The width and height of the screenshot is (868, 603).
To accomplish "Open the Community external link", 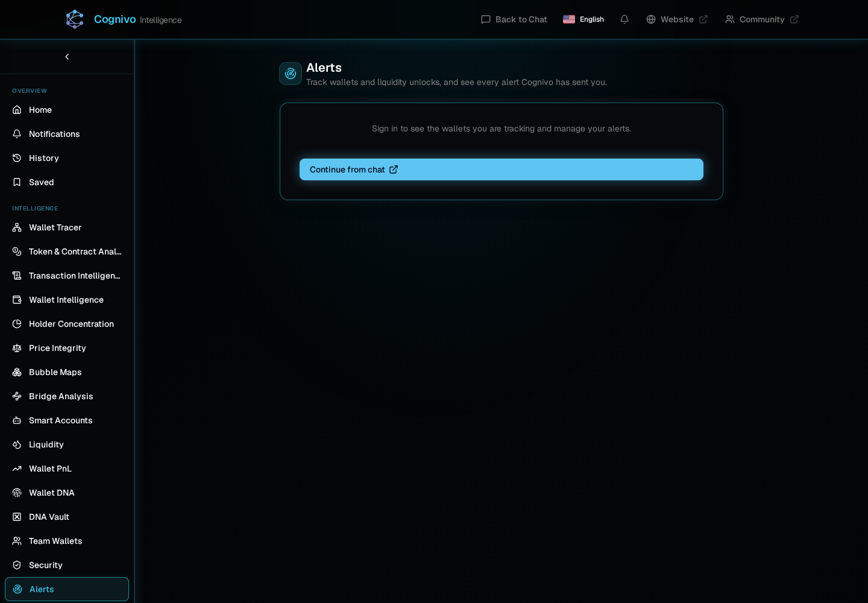I will [762, 19].
